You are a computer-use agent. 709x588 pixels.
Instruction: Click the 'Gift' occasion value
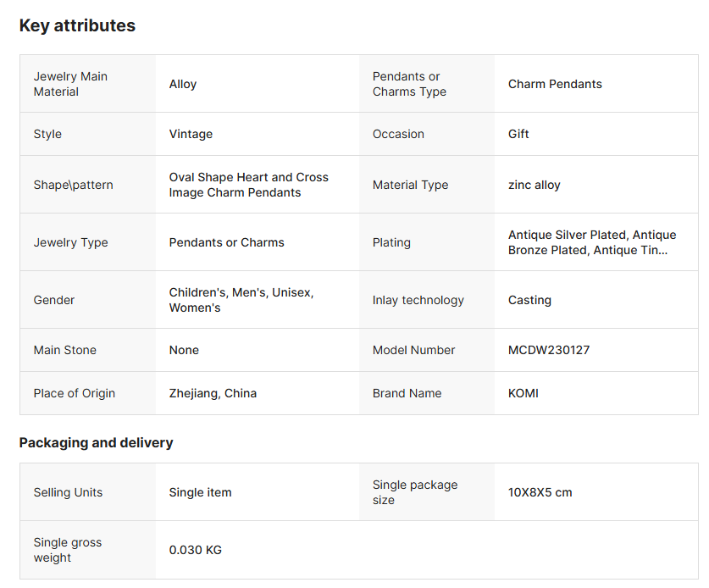coord(518,134)
